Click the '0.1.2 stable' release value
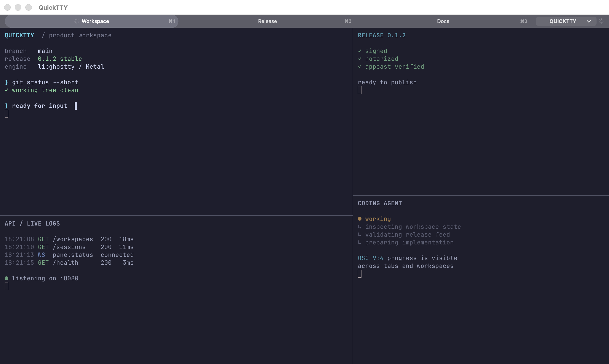The width and height of the screenshot is (609, 364). click(60, 59)
